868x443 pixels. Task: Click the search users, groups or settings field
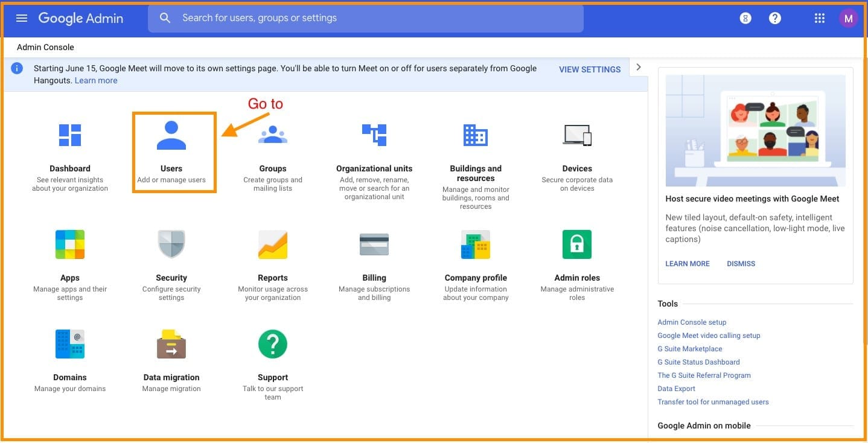click(x=366, y=18)
